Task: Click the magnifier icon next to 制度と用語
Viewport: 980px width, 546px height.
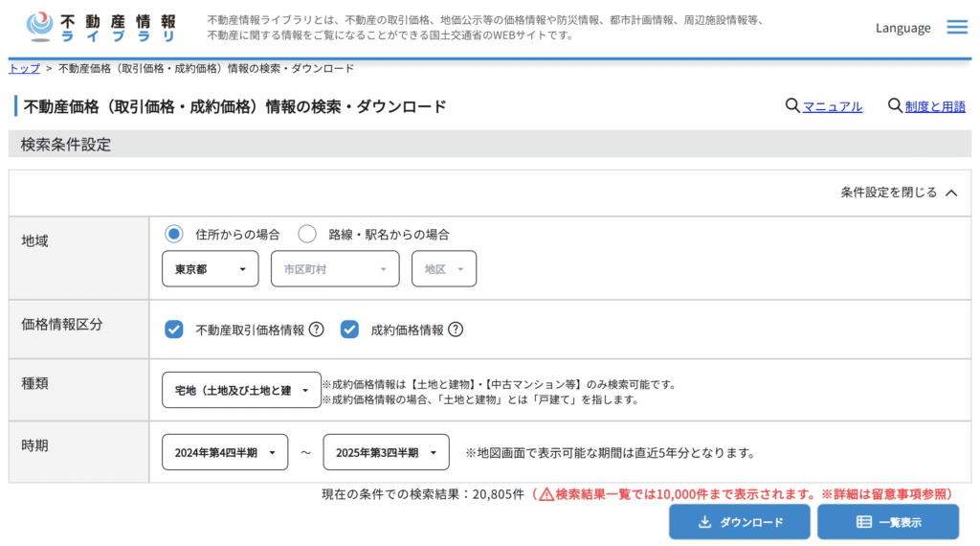Action: [x=895, y=105]
